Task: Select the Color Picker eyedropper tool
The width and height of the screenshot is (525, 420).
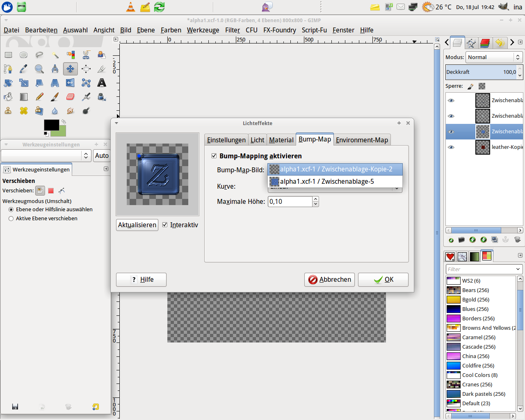Action: (x=24, y=69)
